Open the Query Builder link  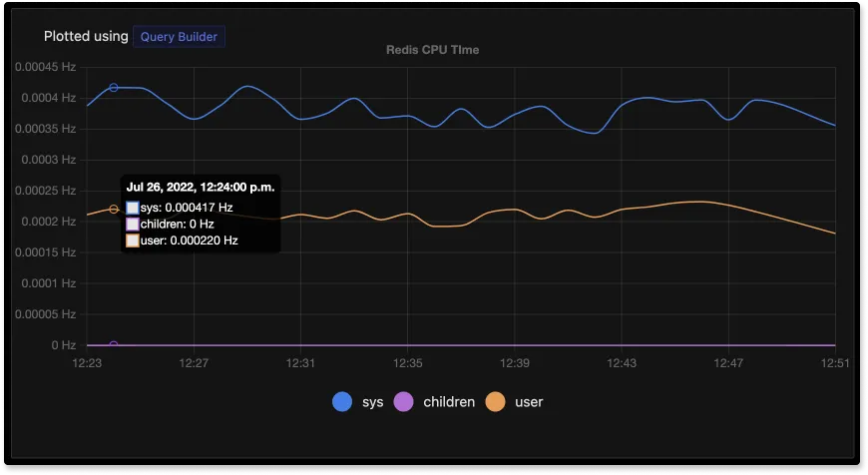[x=179, y=37]
